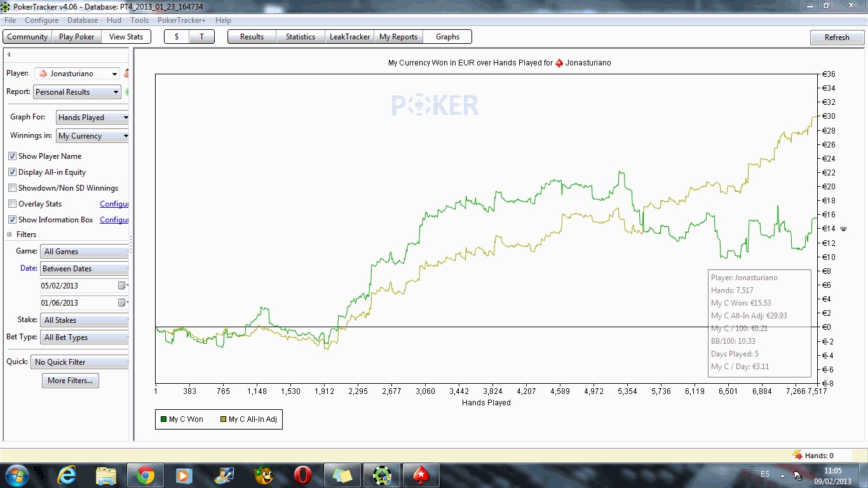Viewport: 868px width, 488px height.
Task: Open the Winnings in My Currency dropdown
Action: click(92, 136)
